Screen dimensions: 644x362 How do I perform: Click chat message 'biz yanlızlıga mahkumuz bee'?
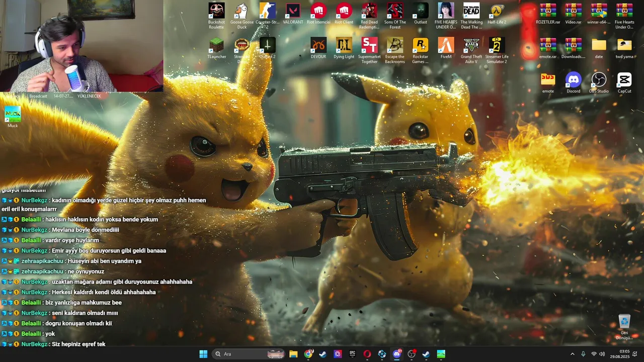84,303
